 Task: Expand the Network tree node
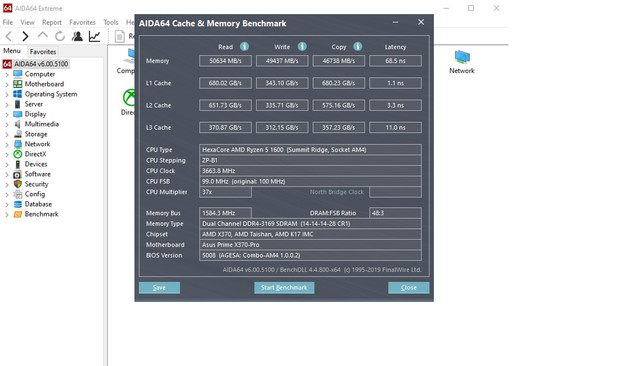(x=7, y=144)
